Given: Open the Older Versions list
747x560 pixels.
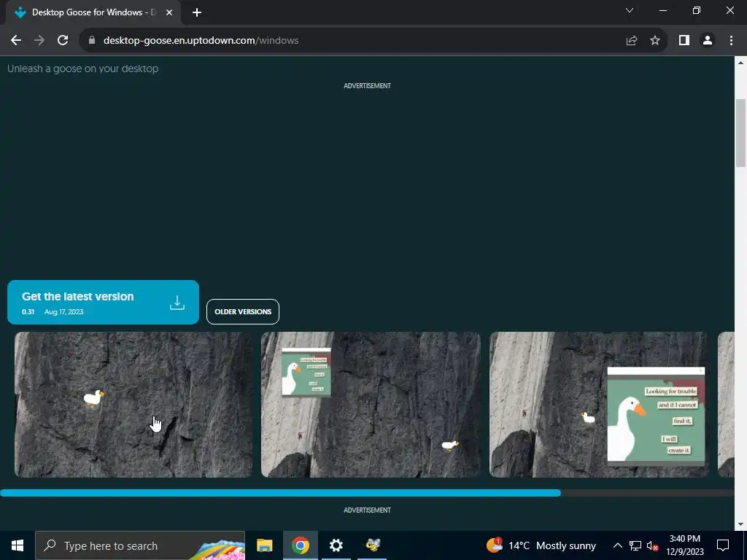Looking at the screenshot, I should point(243,311).
